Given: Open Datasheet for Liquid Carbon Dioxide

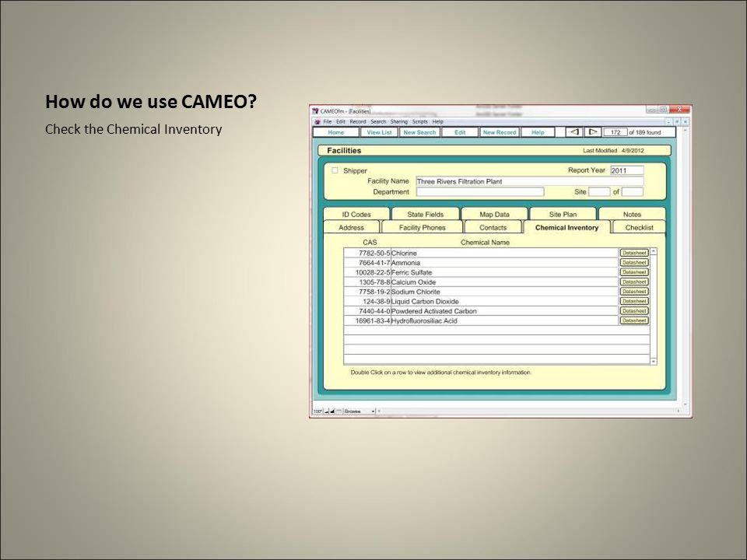Looking at the screenshot, I should tap(634, 301).
